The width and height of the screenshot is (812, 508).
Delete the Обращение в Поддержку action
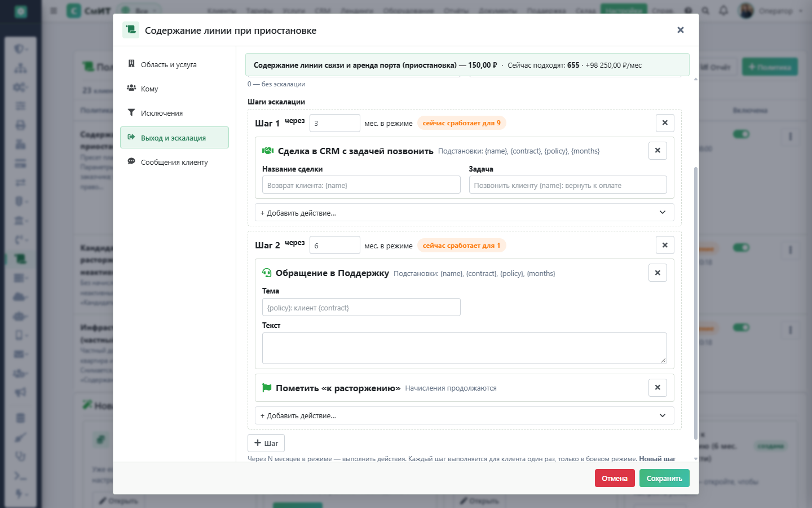[657, 273]
